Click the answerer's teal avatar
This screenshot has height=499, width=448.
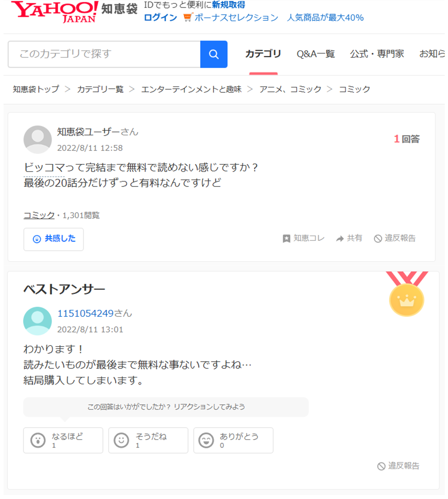click(x=37, y=321)
